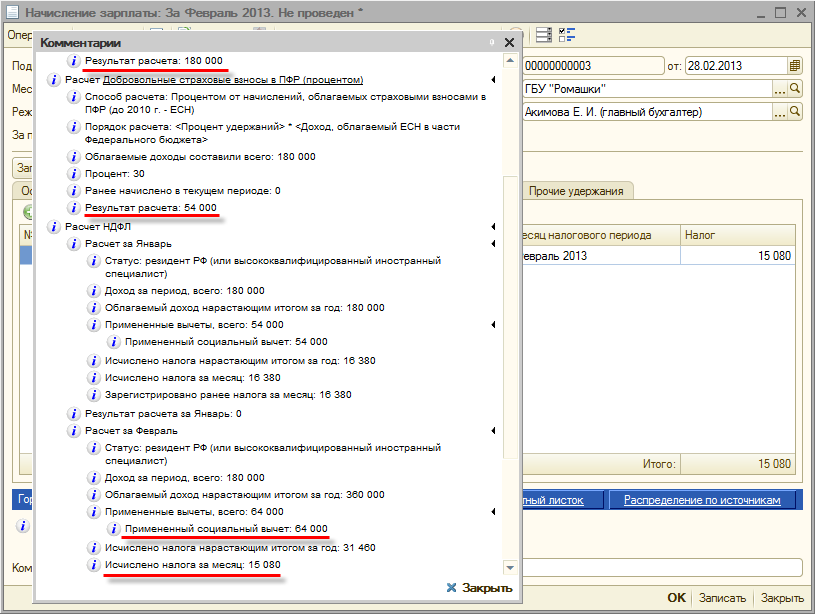This screenshot has height=614, width=815.
Task: Collapse the Расчет за Февраль node
Action: click(493, 431)
